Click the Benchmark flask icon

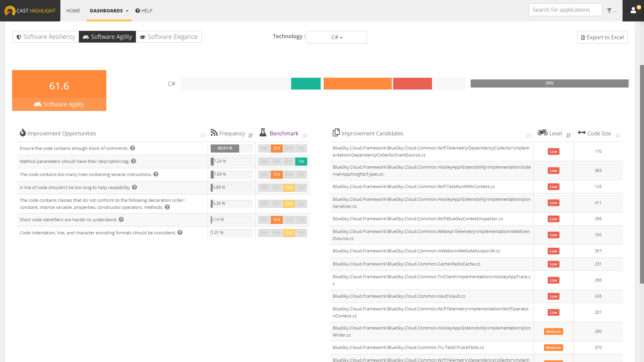click(x=263, y=133)
